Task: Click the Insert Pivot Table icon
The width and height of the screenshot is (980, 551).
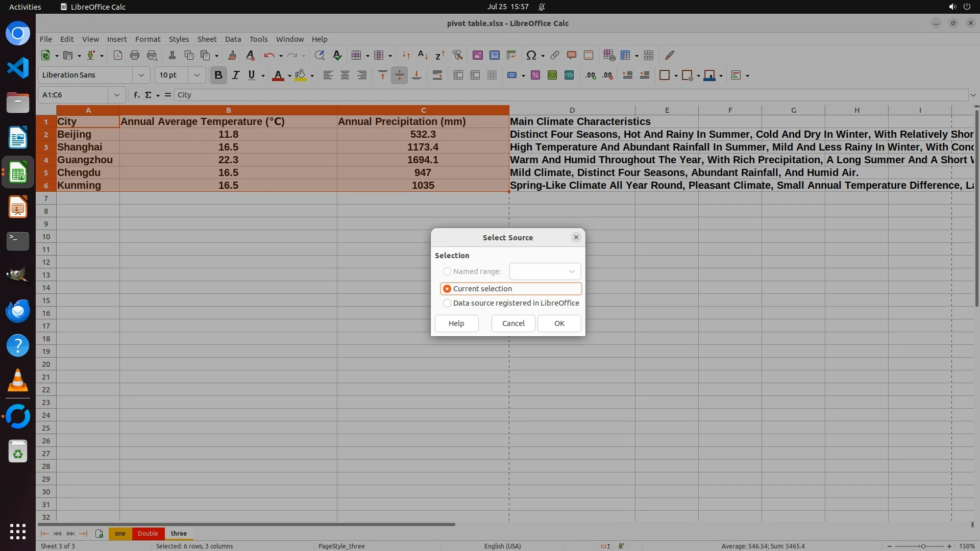Action: tap(511, 55)
